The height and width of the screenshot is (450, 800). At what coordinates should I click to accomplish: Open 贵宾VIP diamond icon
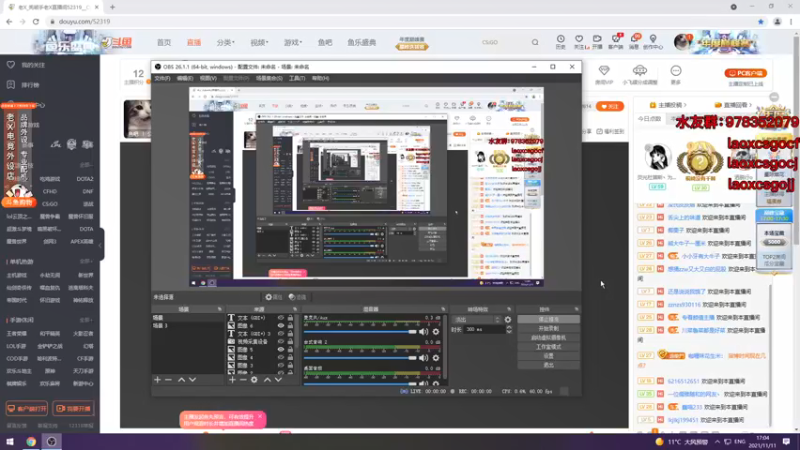point(604,70)
